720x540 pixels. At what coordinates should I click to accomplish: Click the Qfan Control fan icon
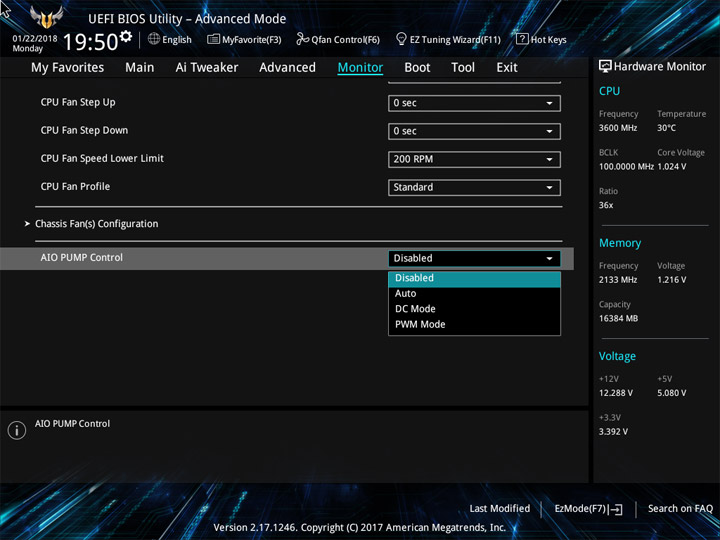pyautogui.click(x=302, y=39)
